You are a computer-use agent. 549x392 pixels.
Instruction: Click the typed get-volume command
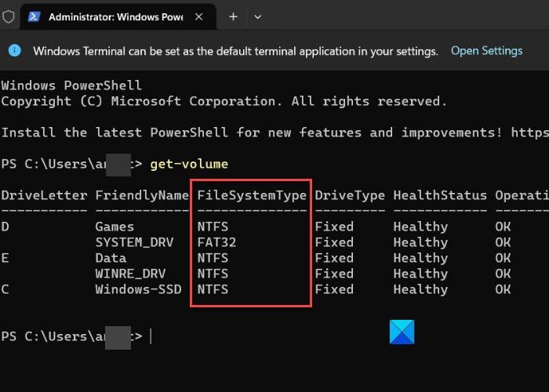tap(189, 164)
